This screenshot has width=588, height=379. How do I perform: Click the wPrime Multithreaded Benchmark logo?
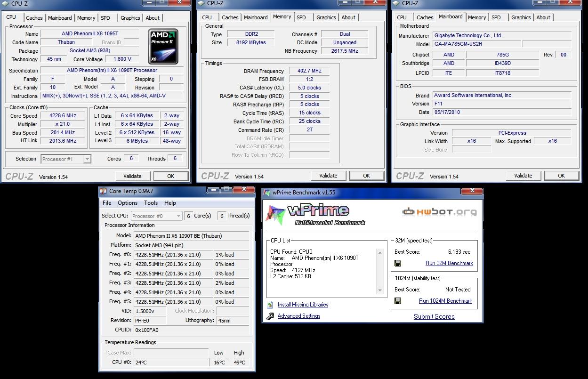pyautogui.click(x=316, y=214)
